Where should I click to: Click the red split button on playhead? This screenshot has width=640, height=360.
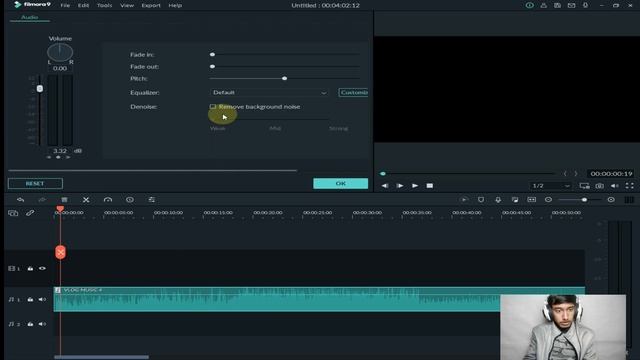pyautogui.click(x=60, y=252)
